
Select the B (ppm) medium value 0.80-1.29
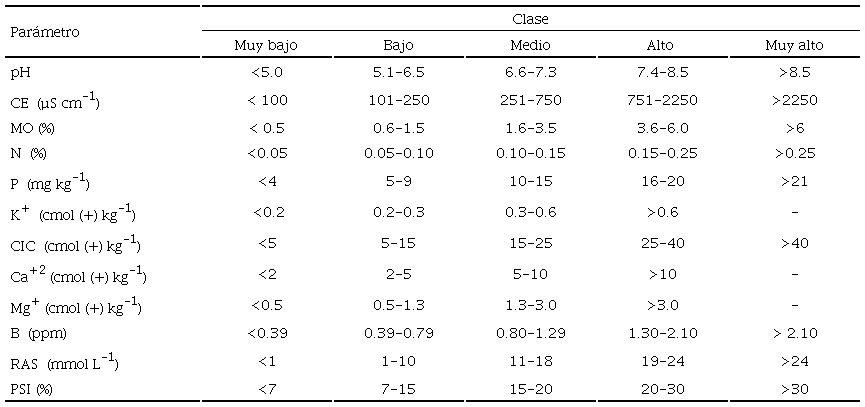[x=530, y=331]
